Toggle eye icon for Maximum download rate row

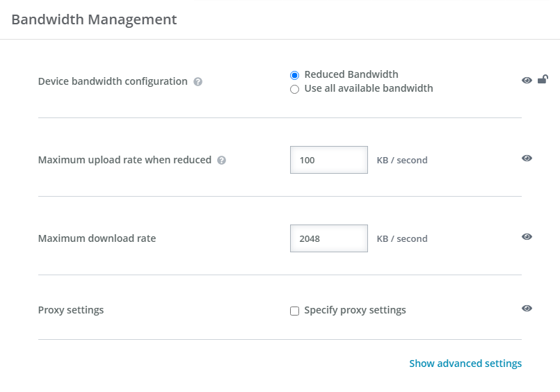527,237
